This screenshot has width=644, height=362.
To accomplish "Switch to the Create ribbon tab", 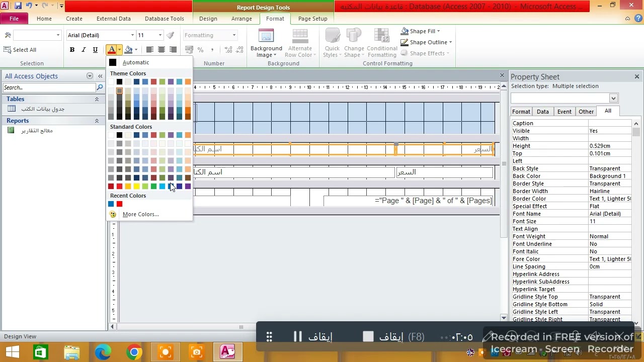I will click(x=74, y=19).
